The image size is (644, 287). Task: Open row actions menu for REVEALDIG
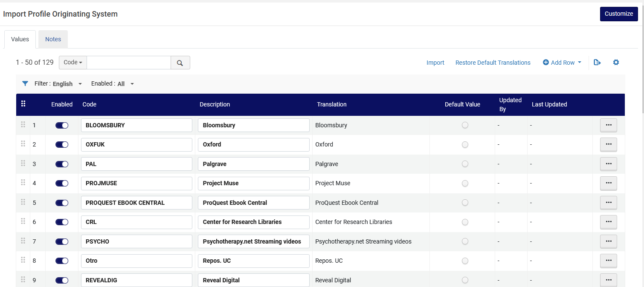[x=609, y=280]
